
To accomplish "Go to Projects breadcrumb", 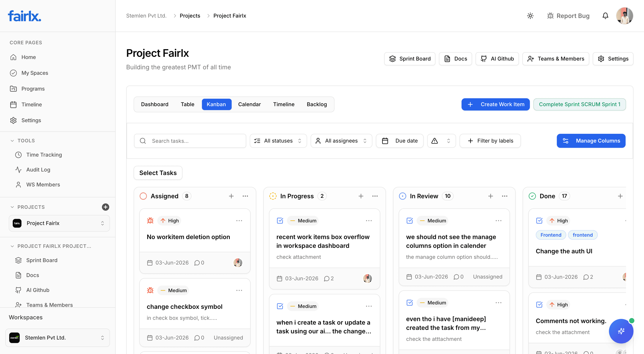I will (x=190, y=16).
